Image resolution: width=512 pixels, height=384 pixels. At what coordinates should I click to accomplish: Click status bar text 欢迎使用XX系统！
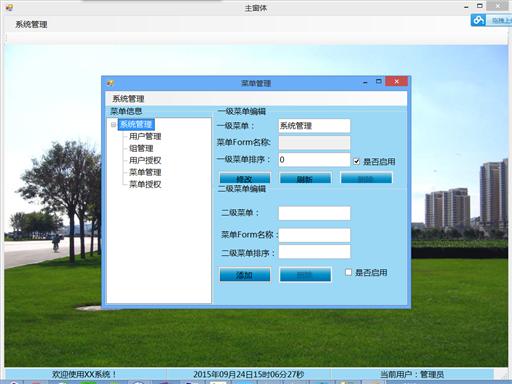click(84, 374)
